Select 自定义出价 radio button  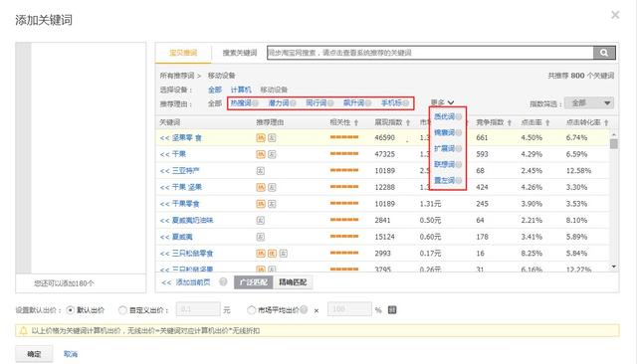122,310
